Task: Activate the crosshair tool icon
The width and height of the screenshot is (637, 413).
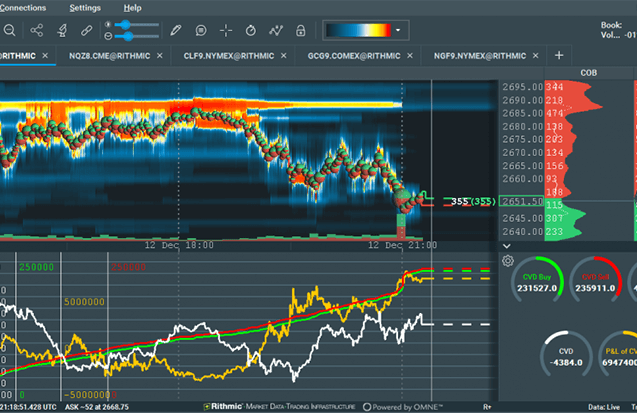Action: coord(226,30)
